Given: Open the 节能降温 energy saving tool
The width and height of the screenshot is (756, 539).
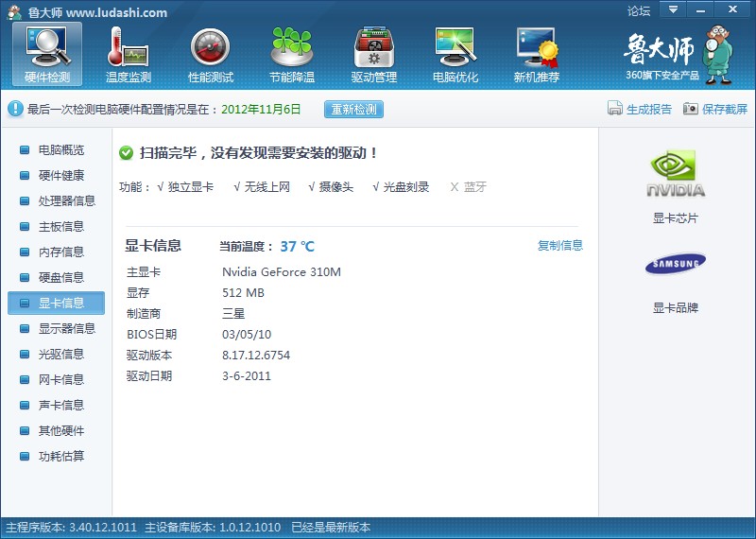Looking at the screenshot, I should [292, 54].
